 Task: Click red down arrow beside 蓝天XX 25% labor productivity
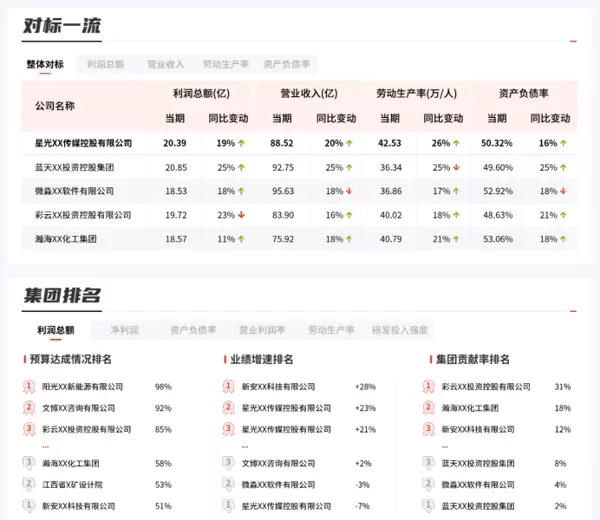point(457,167)
